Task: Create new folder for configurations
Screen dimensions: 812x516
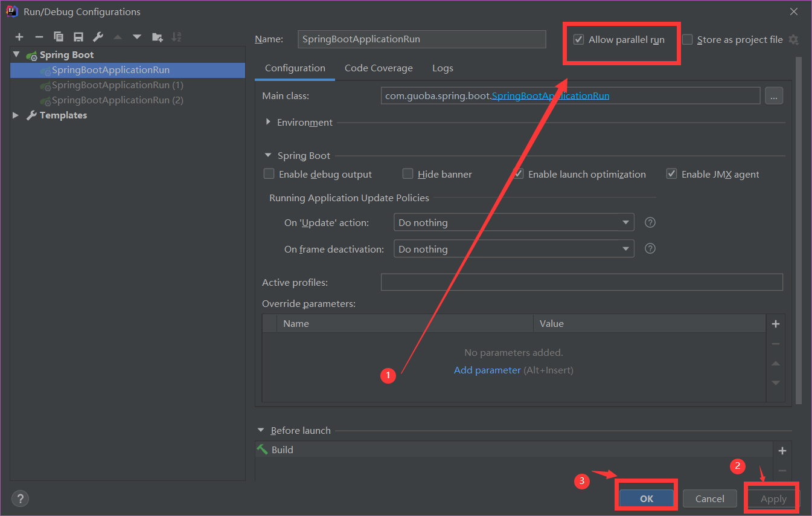Action: 157,37
